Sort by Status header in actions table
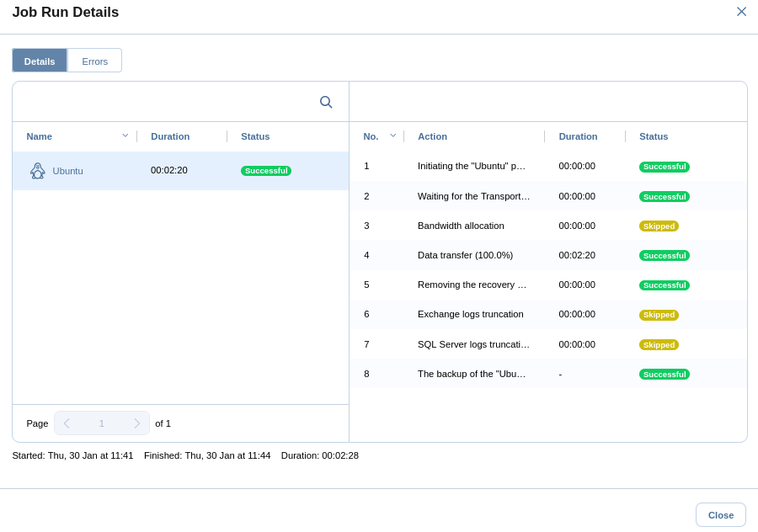This screenshot has height=532, width=758. pos(654,136)
